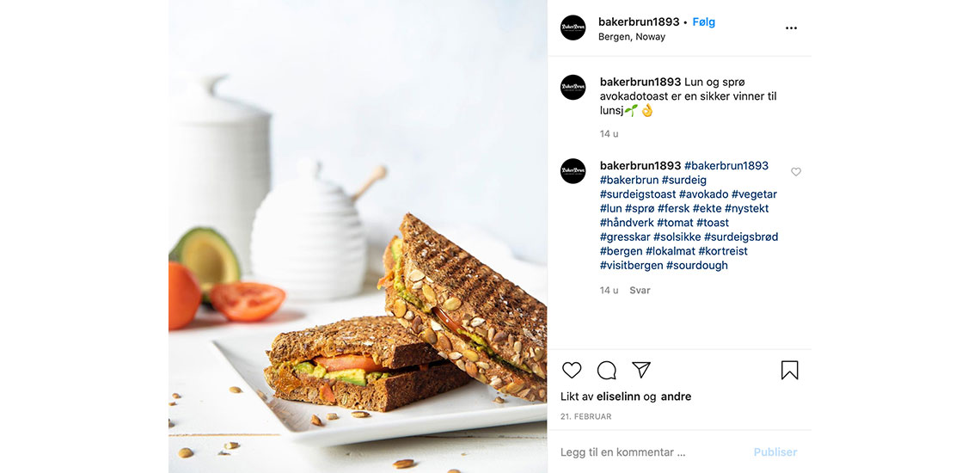
Task: Open the #visitbergen hashtag
Action: click(631, 265)
